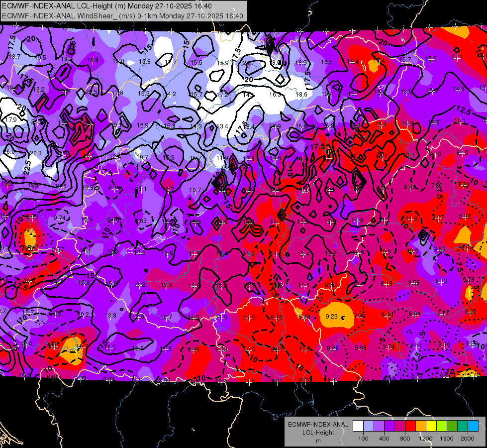Image resolution: width=487 pixels, height=448 pixels.
Task: Click the medium violet legend swatch
Action: (x=379, y=426)
